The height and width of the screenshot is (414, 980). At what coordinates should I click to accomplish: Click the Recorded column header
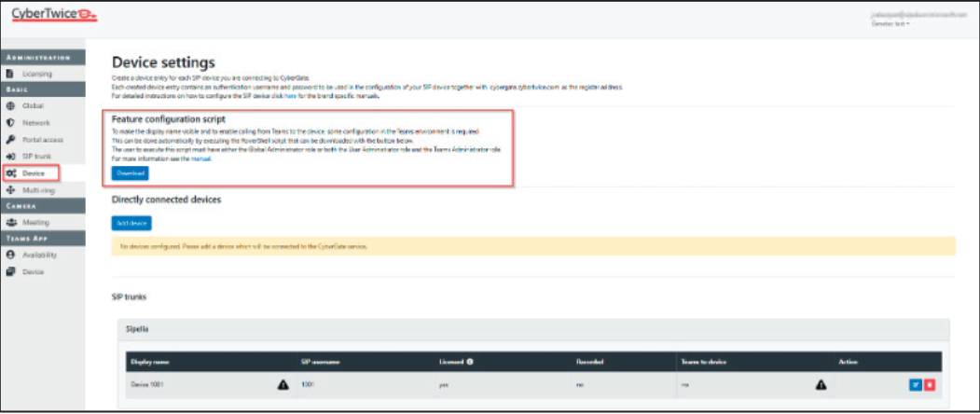pyautogui.click(x=589, y=362)
